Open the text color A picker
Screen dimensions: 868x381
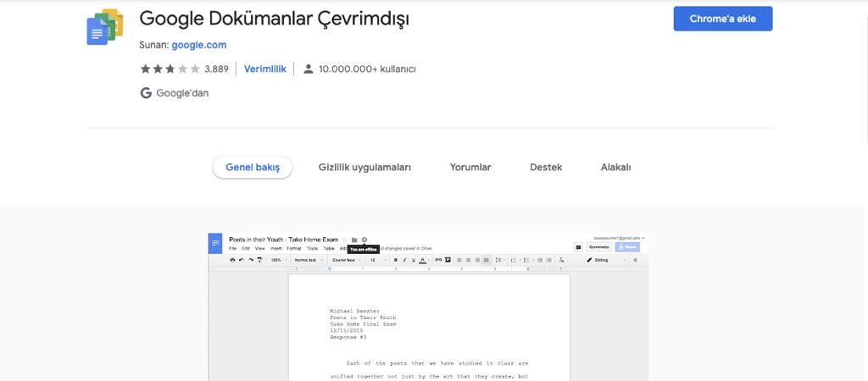coord(422,260)
